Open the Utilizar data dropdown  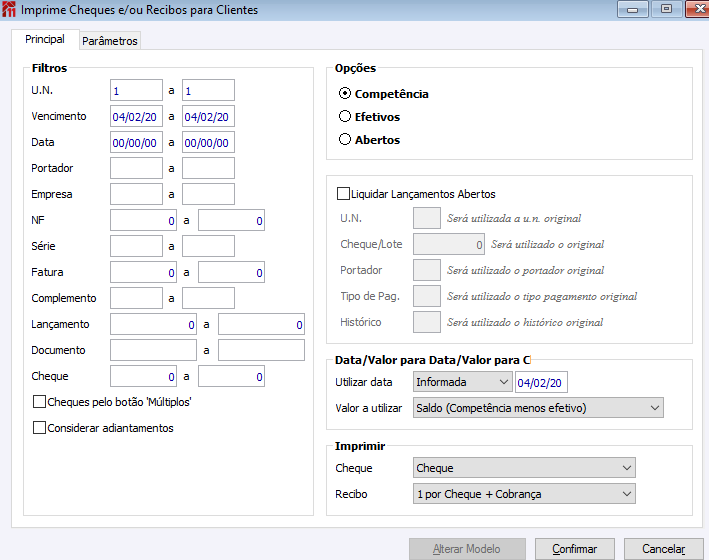(462, 382)
